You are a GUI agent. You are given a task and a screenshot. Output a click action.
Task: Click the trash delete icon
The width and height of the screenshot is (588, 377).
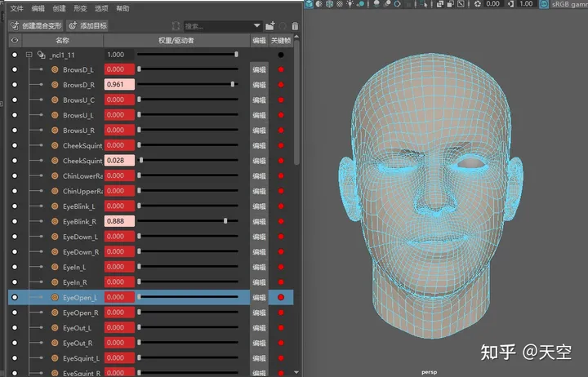pyautogui.click(x=295, y=26)
